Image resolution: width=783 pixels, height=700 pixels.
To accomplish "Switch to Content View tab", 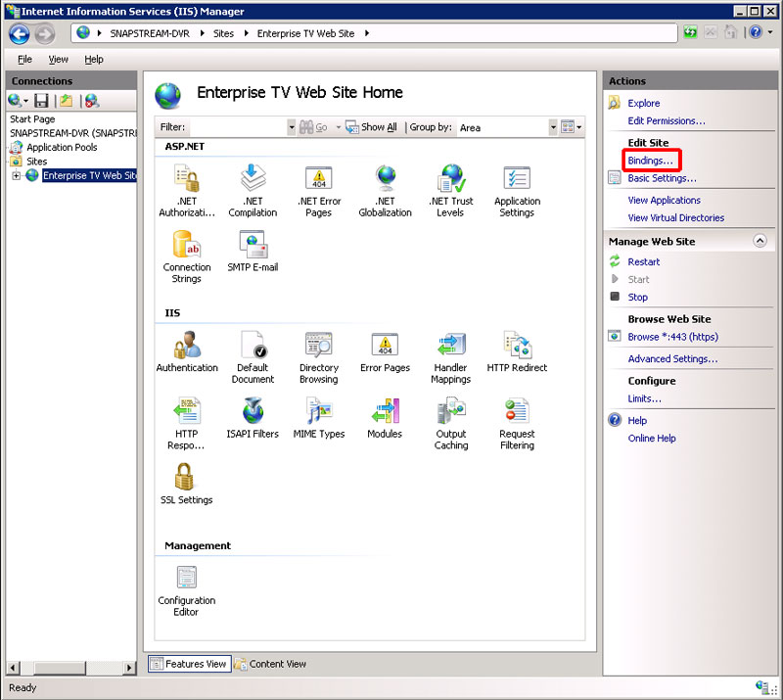I will click(x=270, y=664).
